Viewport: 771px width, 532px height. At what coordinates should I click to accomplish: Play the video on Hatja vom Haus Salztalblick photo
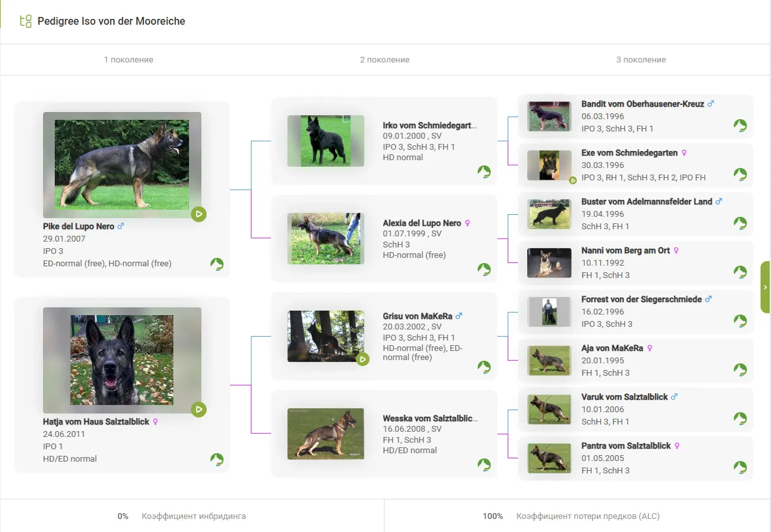(199, 409)
